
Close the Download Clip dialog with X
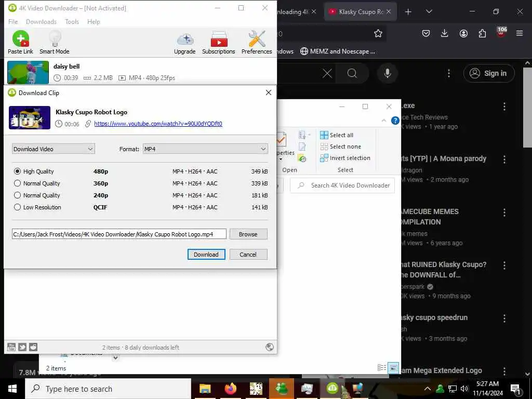269,92
